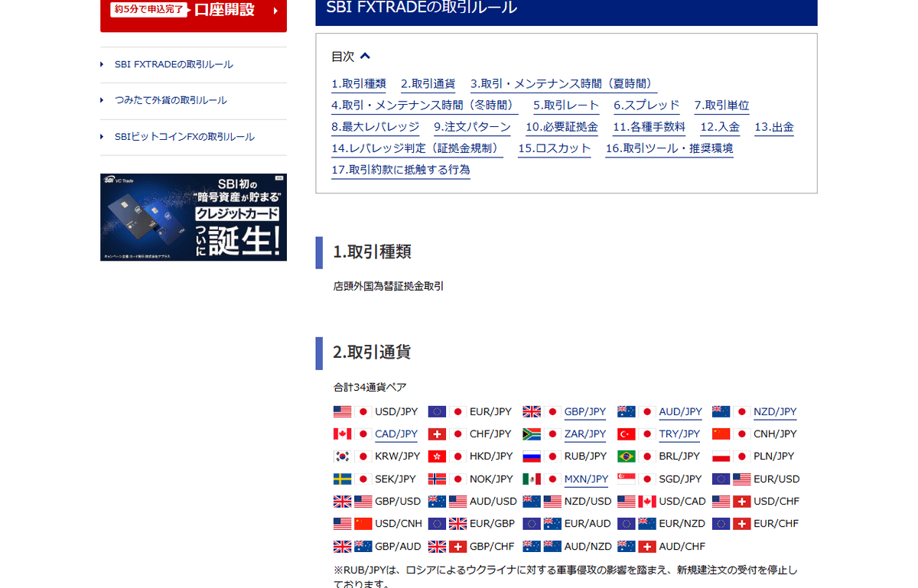
Task: Click the South African flag beside ZAR/JPY
Action: (x=532, y=434)
